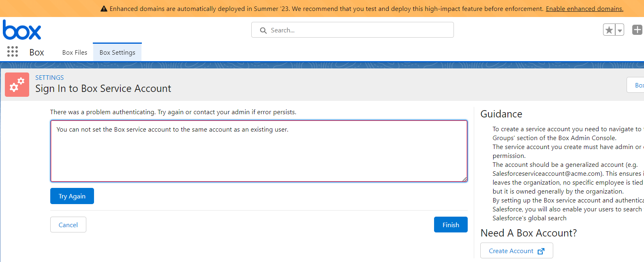Viewport: 644px width, 262px height.
Task: Grab the text area resize handle
Action: tap(464, 179)
